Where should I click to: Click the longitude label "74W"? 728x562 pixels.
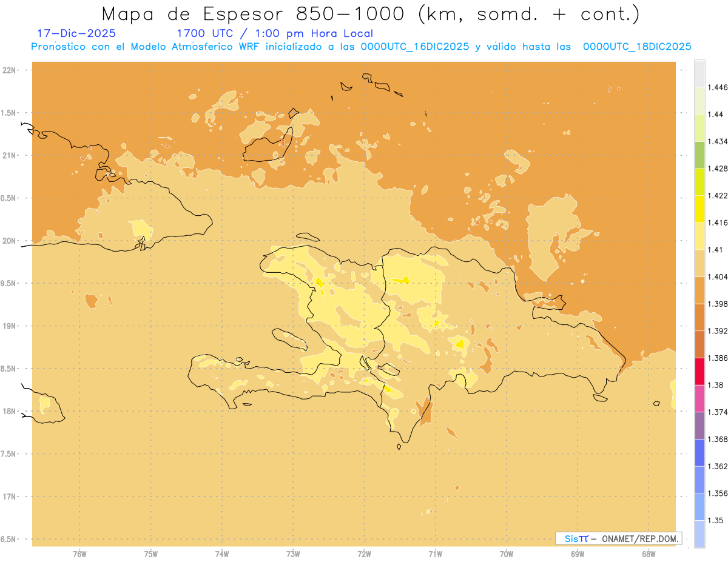(x=222, y=554)
